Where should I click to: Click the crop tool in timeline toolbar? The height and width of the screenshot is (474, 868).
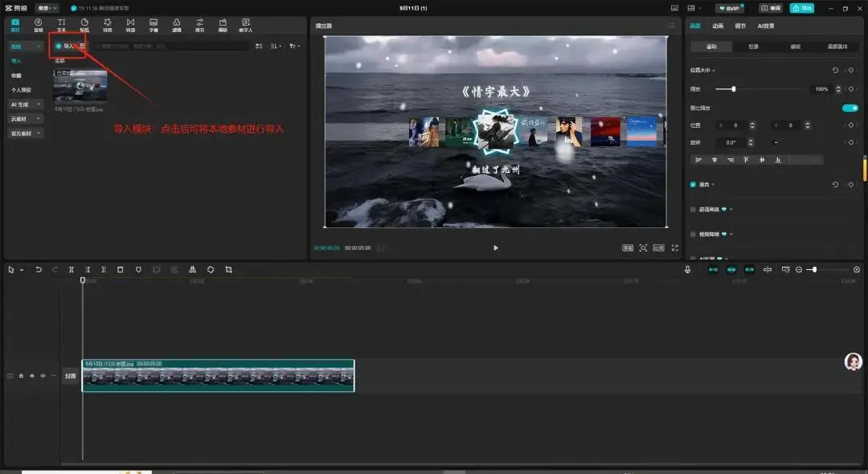pos(229,270)
